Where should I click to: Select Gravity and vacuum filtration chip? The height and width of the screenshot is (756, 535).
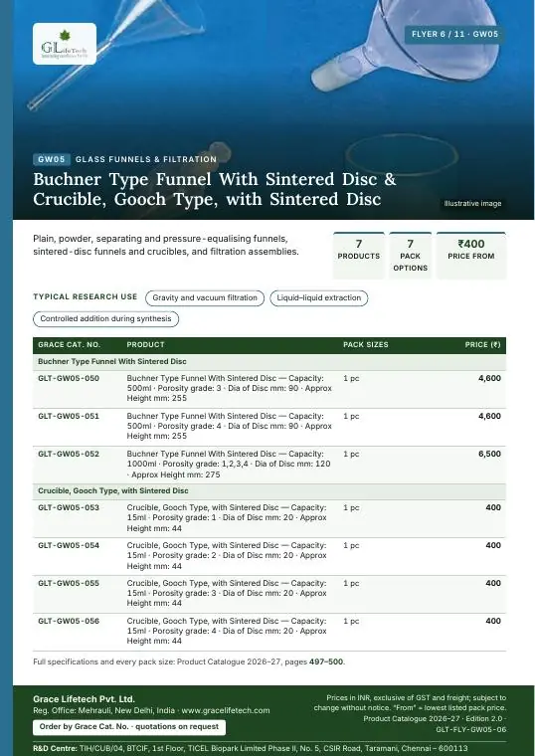(205, 298)
